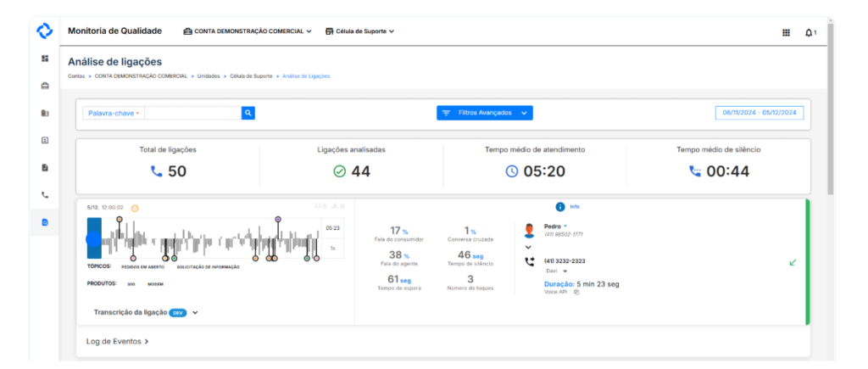Open the CONTA DEMONSTRAÇÃO COMERCIAL account dropdown
This screenshot has height=369, width=868.
click(x=247, y=31)
